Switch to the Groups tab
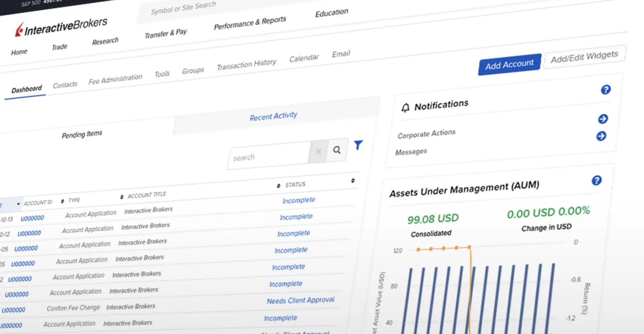This screenshot has height=334, width=644. 193,71
